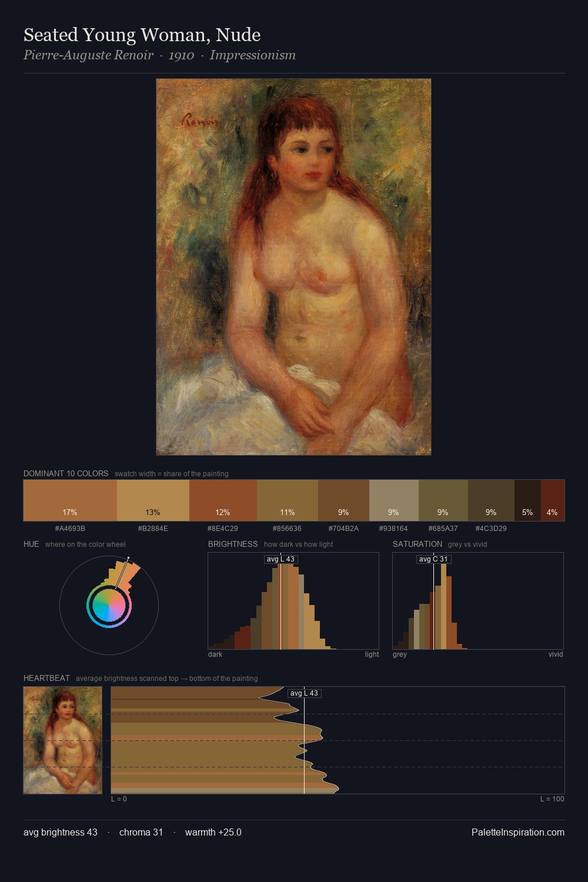The height and width of the screenshot is (882, 588).
Task: Click 'grey vs vivid' caption
Action: coord(467,544)
